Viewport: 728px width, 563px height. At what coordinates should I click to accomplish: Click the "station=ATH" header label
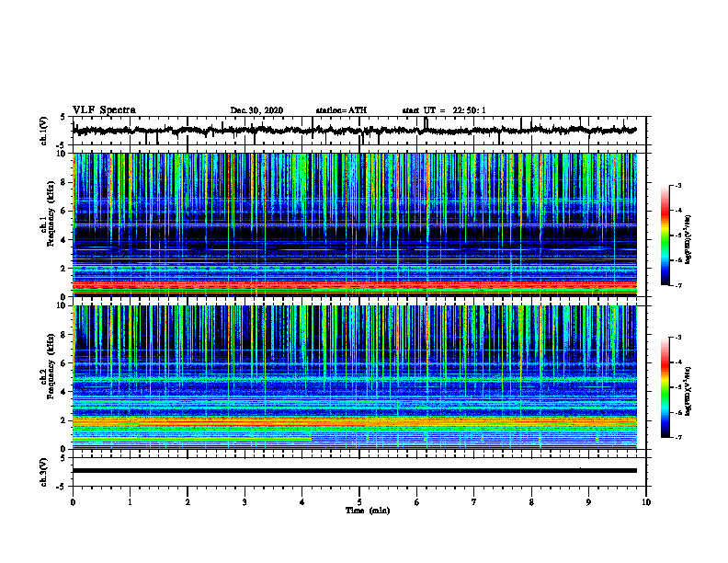point(341,110)
